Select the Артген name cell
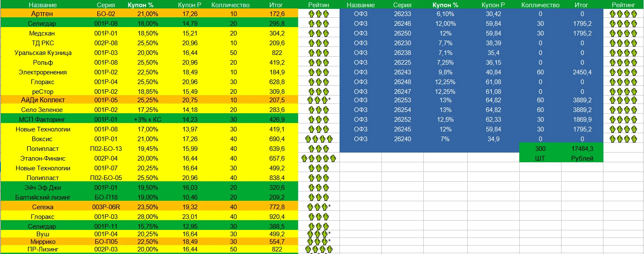The width and height of the screenshot is (644, 254). pos(42,14)
